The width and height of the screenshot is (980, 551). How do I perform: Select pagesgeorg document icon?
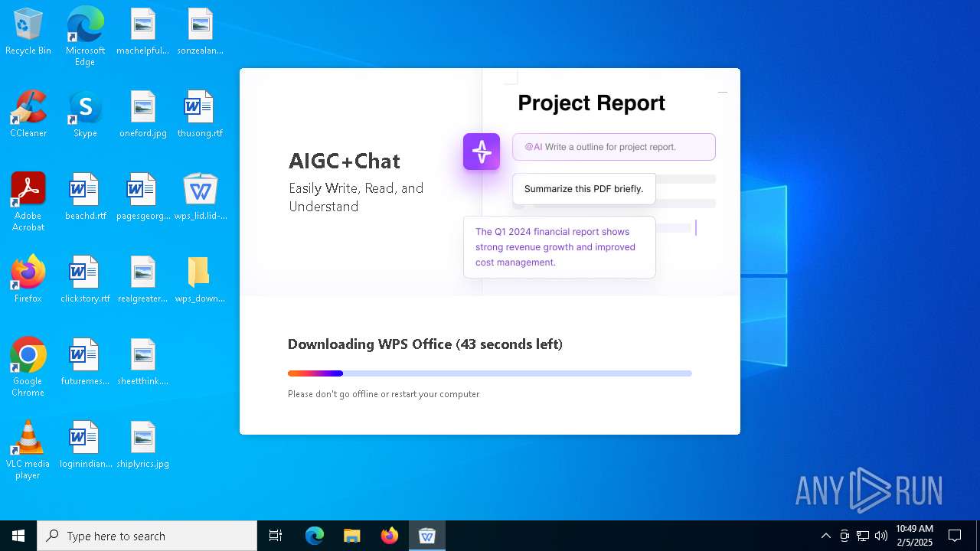pyautogui.click(x=142, y=197)
